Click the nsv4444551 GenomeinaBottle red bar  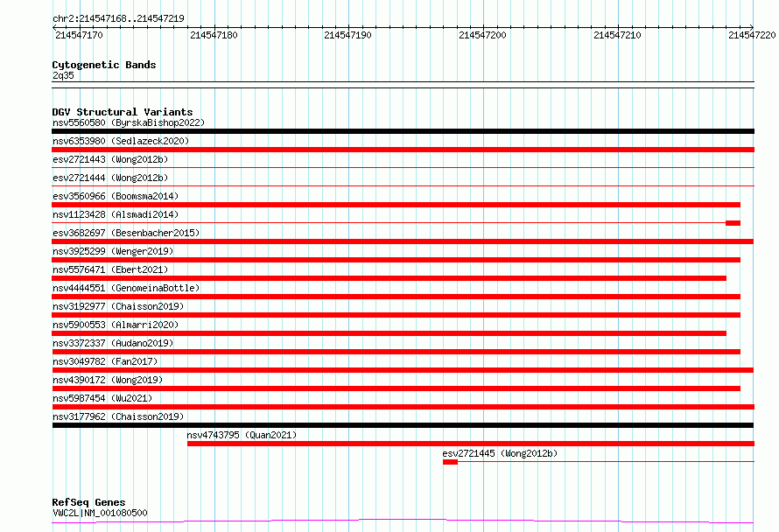396,297
